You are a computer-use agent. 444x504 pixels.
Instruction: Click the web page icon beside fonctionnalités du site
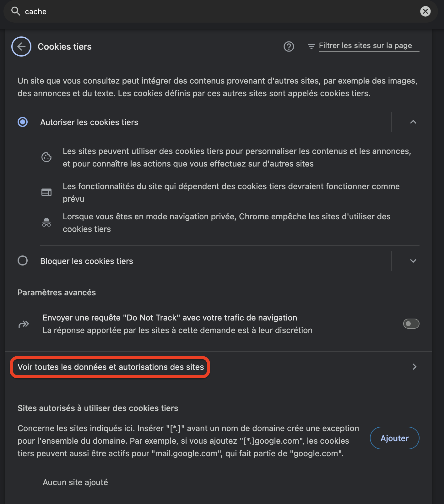tap(46, 192)
